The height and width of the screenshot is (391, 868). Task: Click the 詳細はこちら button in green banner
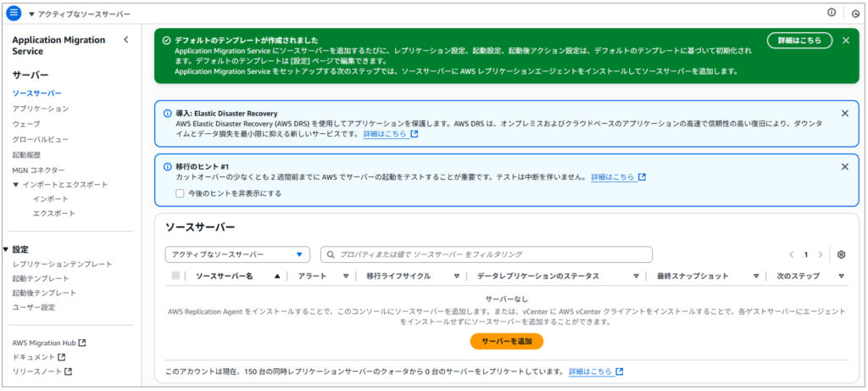click(x=799, y=41)
